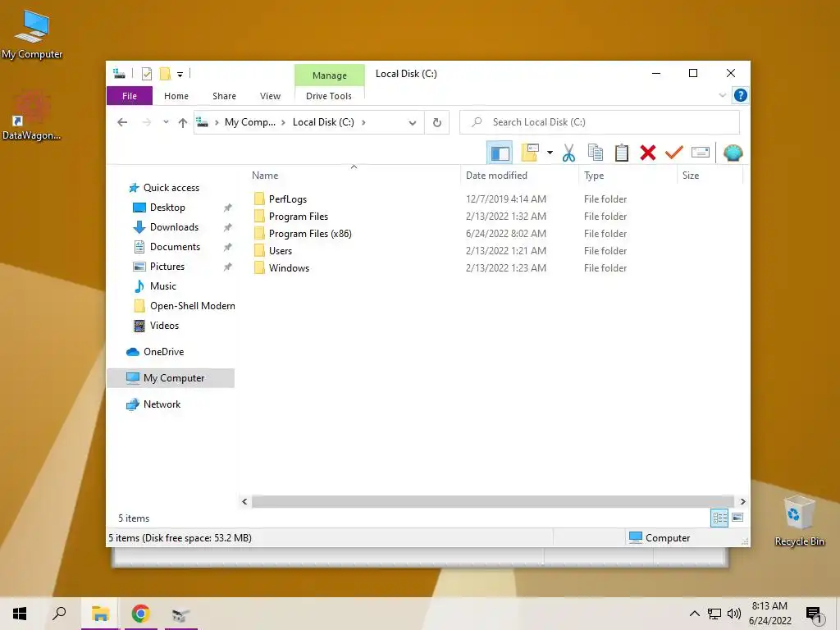Click the taskbar Search magnifier
Viewport: 840px width, 630px height.
(x=59, y=614)
